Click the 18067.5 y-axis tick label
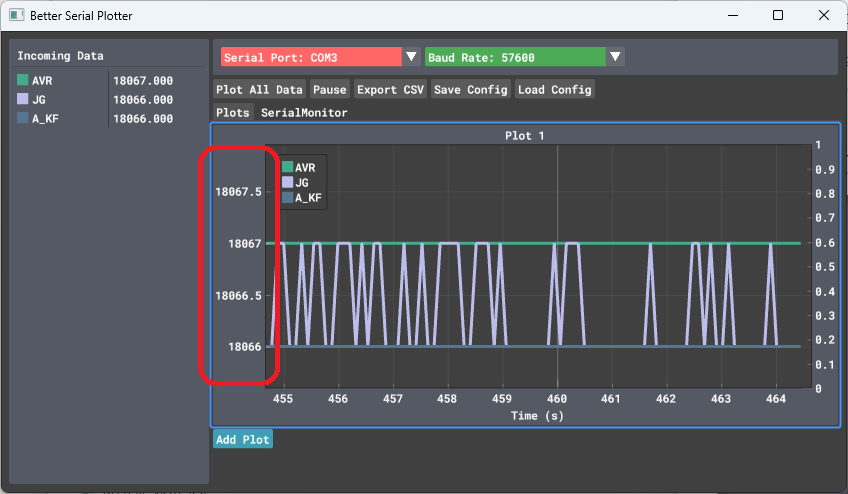 [238, 192]
